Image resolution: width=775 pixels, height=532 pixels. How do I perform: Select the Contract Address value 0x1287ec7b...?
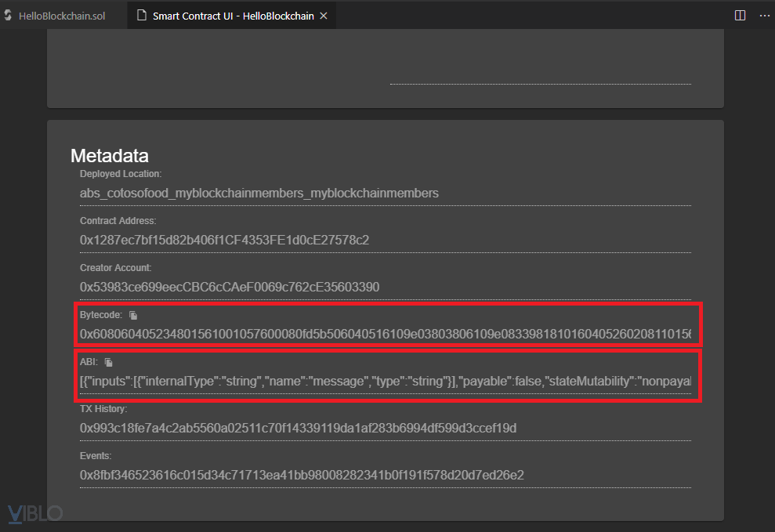coord(224,240)
